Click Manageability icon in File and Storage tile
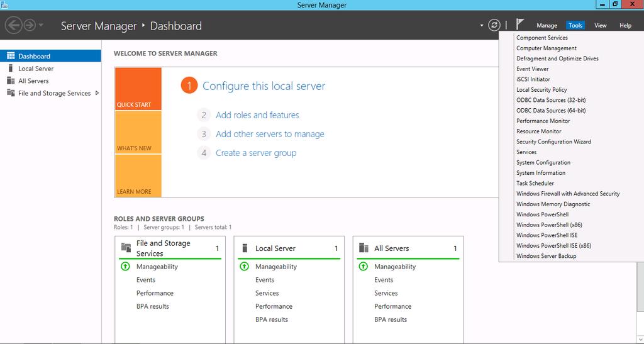Viewport: 644px width, 344px height. click(x=125, y=267)
